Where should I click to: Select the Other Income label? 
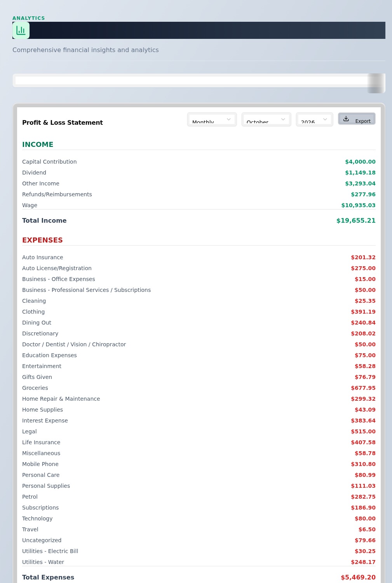click(41, 183)
